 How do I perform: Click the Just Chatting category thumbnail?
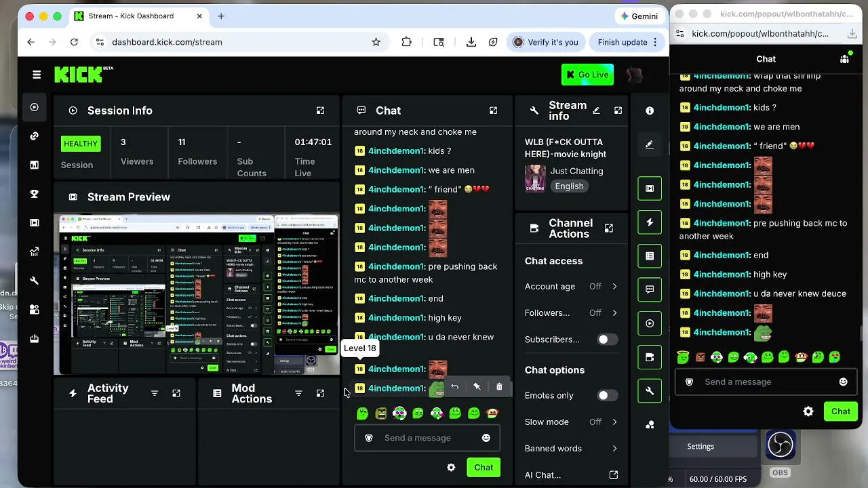(535, 178)
